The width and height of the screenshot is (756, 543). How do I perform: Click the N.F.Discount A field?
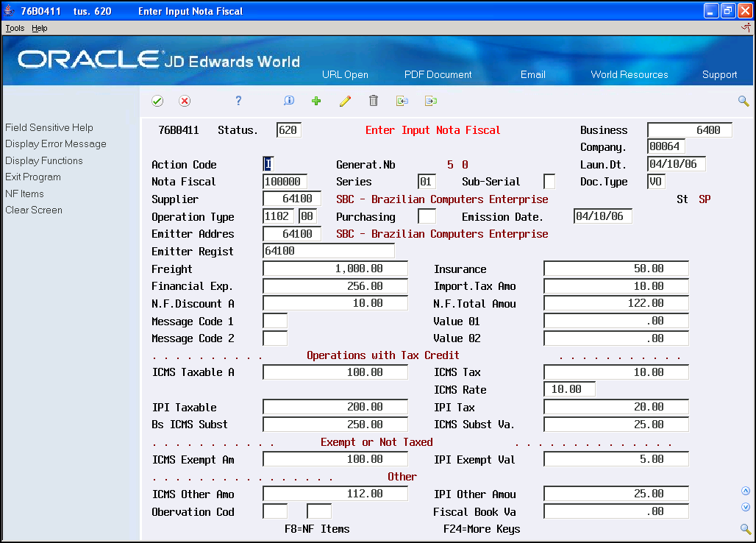click(x=335, y=303)
